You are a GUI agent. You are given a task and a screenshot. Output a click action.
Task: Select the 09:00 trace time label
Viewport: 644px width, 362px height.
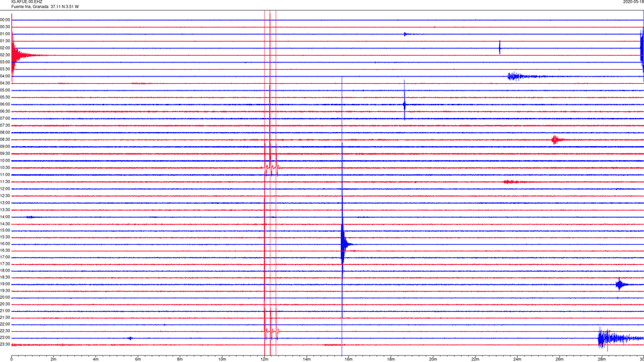(x=5, y=147)
